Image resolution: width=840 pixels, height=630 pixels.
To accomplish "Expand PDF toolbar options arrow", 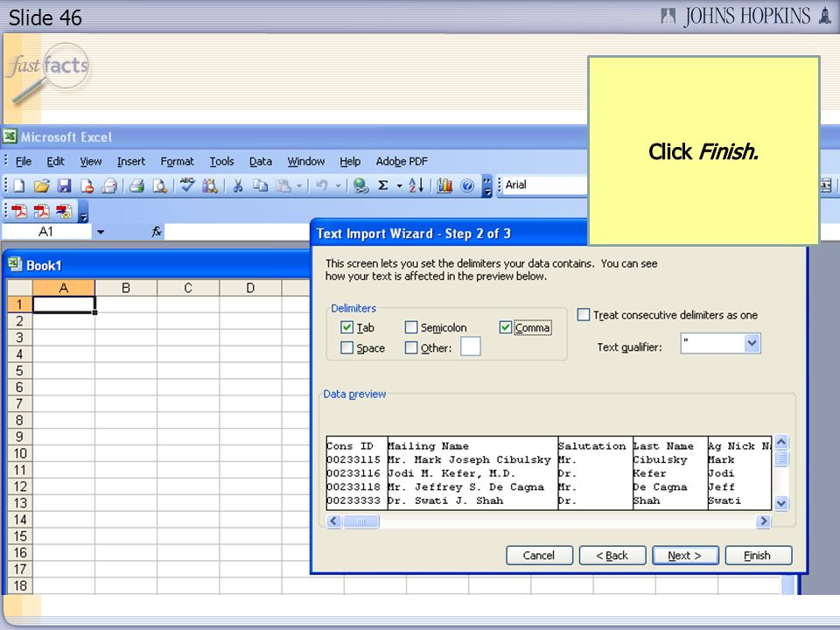I will 83,212.
